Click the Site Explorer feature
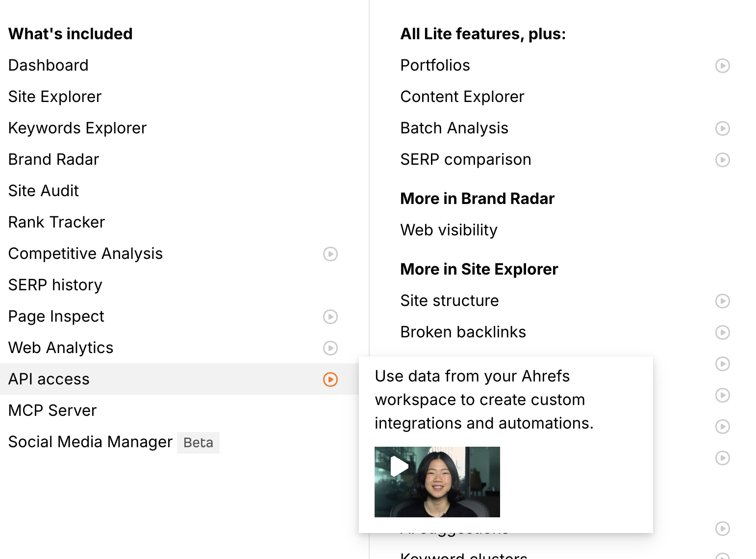 (55, 97)
